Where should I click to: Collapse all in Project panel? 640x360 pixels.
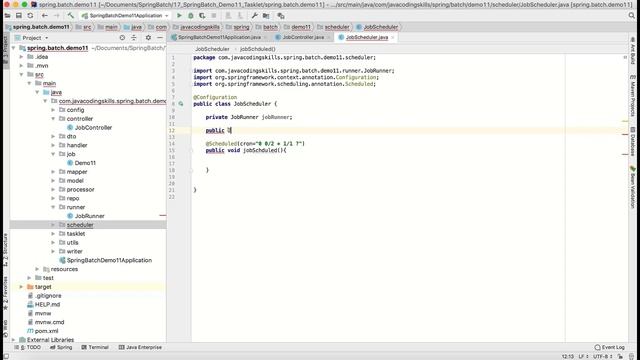coord(133,38)
